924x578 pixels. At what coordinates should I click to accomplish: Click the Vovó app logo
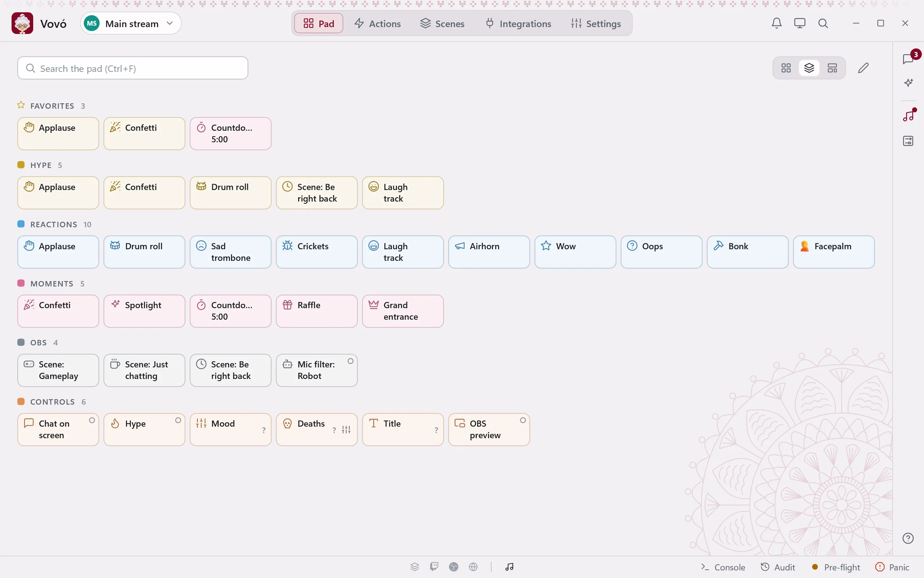tap(22, 23)
